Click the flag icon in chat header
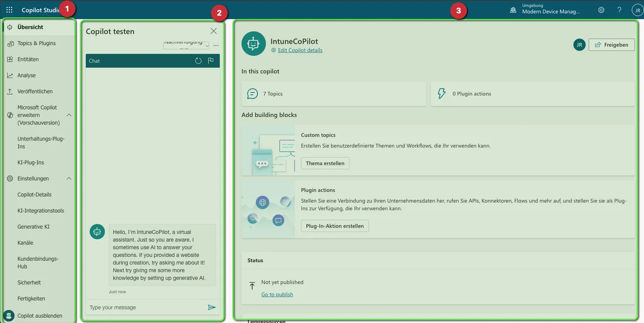Image resolution: width=644 pixels, height=323 pixels. tap(211, 61)
